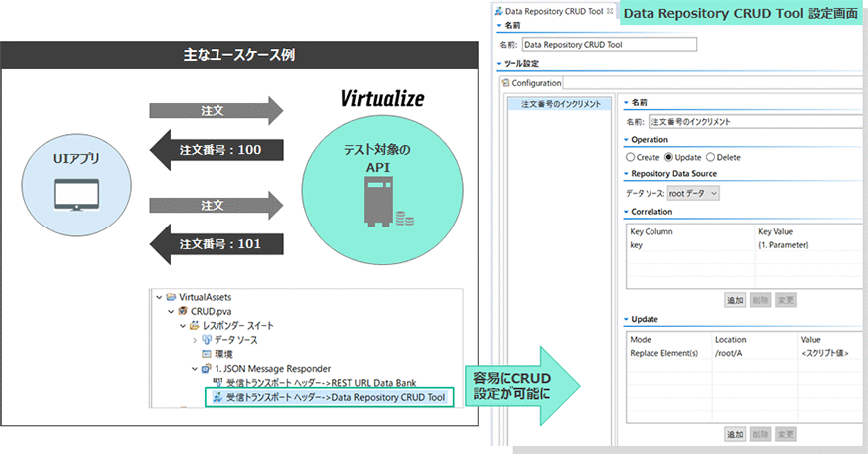Image resolution: width=868 pixels, height=454 pixels.
Task: Select the レスポンダー スイート tree row
Action: point(238,326)
